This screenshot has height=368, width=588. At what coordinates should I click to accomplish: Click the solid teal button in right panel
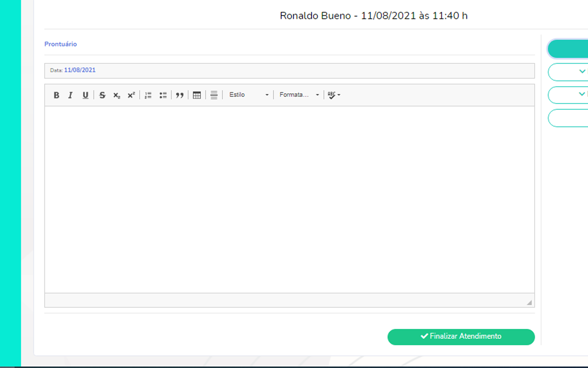pos(568,49)
